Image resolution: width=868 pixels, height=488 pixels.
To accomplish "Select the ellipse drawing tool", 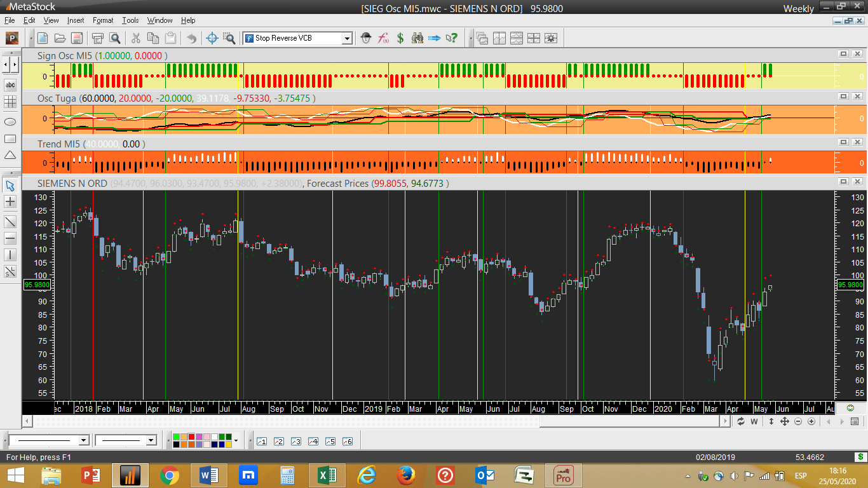I will point(10,121).
